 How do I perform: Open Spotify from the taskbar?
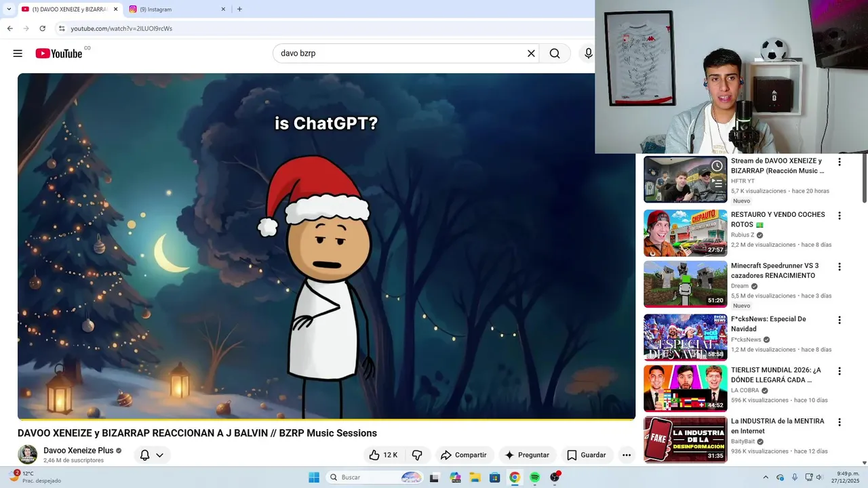[x=534, y=477]
